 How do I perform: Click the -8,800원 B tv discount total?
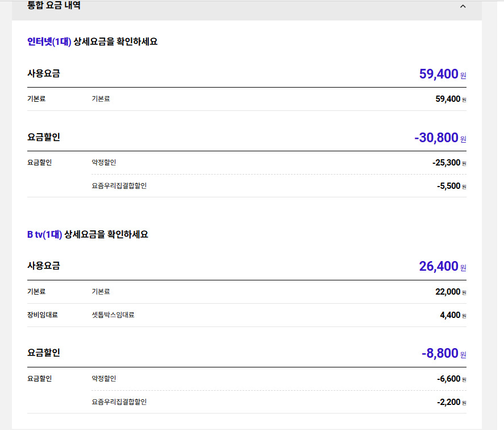click(443, 353)
